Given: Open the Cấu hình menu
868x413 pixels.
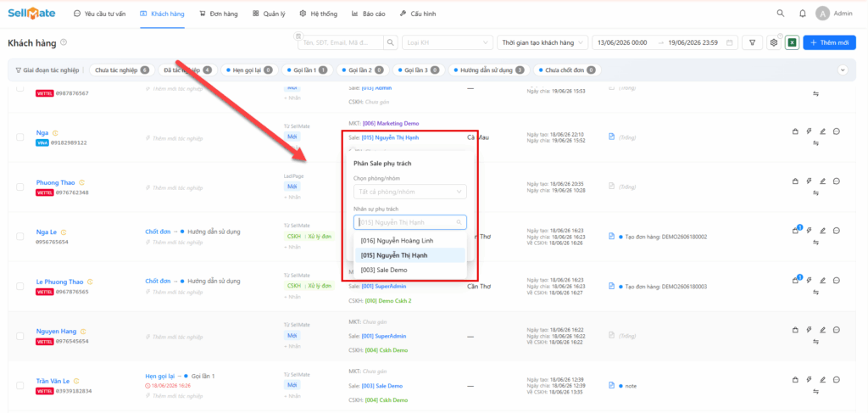Looking at the screenshot, I should (418, 14).
